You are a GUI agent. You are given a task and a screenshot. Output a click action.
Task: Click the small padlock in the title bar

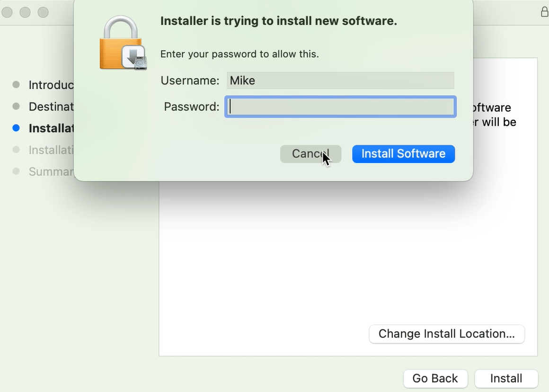pos(544,12)
